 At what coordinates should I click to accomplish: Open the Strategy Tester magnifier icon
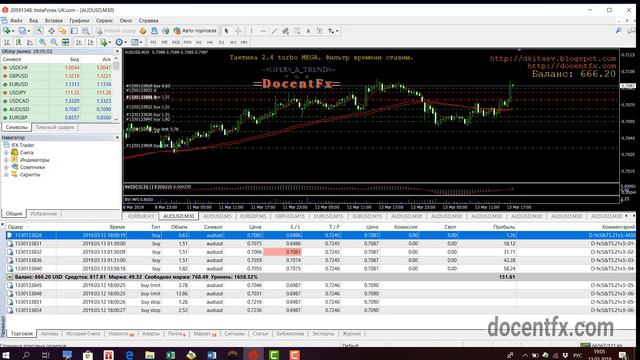click(86, 31)
